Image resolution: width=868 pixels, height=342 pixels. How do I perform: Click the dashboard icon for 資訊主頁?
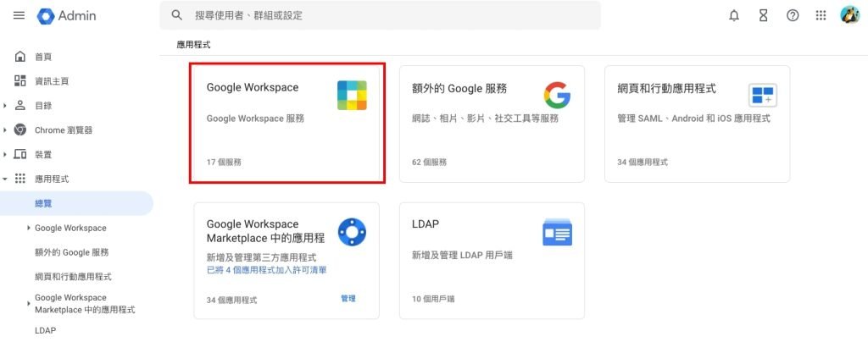click(20, 80)
